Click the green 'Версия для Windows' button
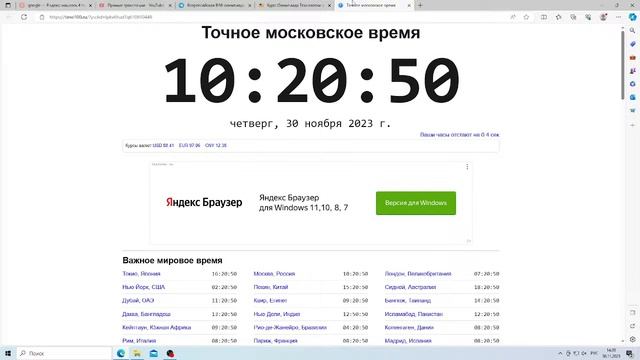This screenshot has width=640, height=360. click(416, 203)
